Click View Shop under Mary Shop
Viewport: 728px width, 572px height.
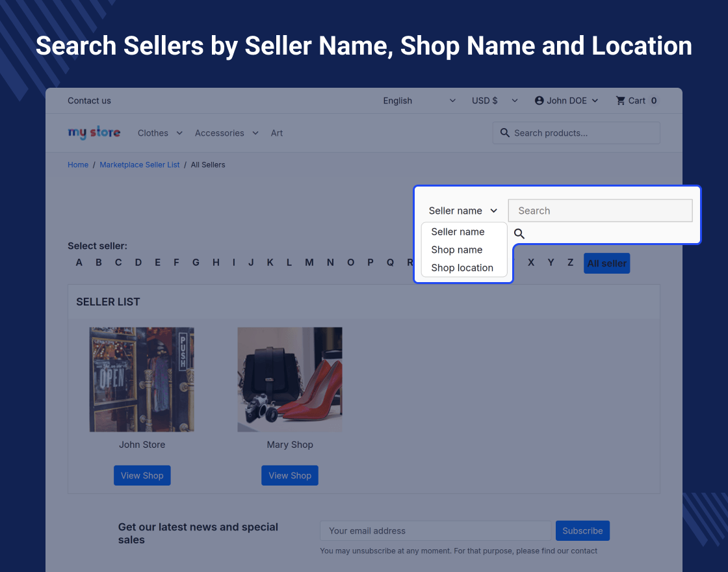pos(290,475)
